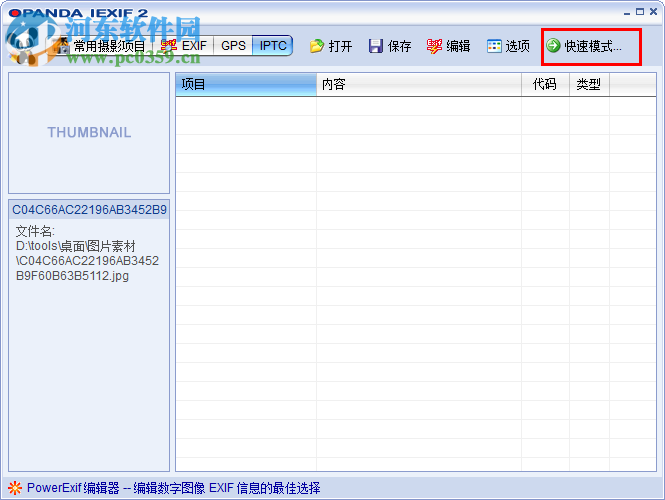
Task: Click the 编辑 button label
Action: click(458, 46)
